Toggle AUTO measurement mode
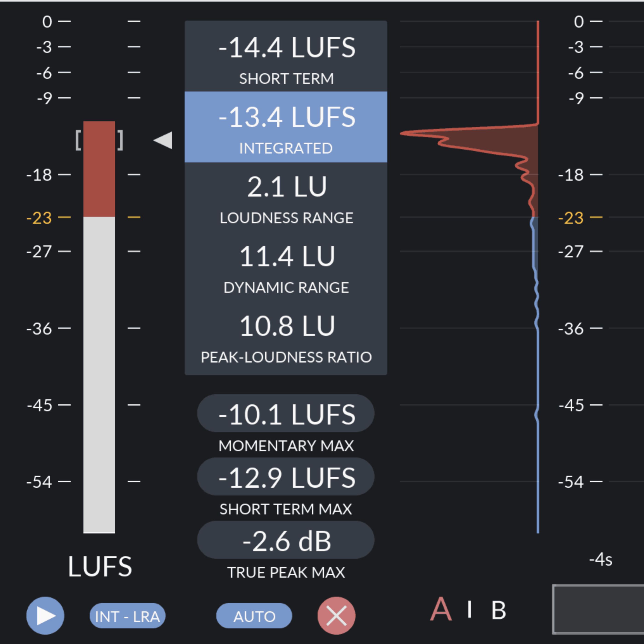The height and width of the screenshot is (644, 644). click(x=254, y=616)
